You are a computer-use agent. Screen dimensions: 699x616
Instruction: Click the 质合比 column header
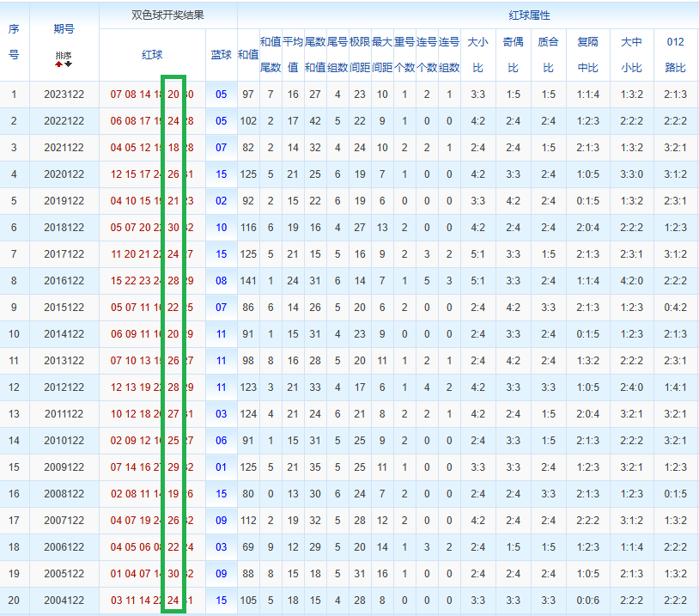coord(549,55)
